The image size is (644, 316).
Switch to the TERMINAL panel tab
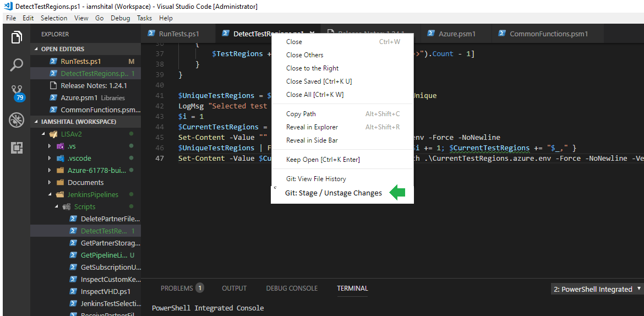(352, 288)
